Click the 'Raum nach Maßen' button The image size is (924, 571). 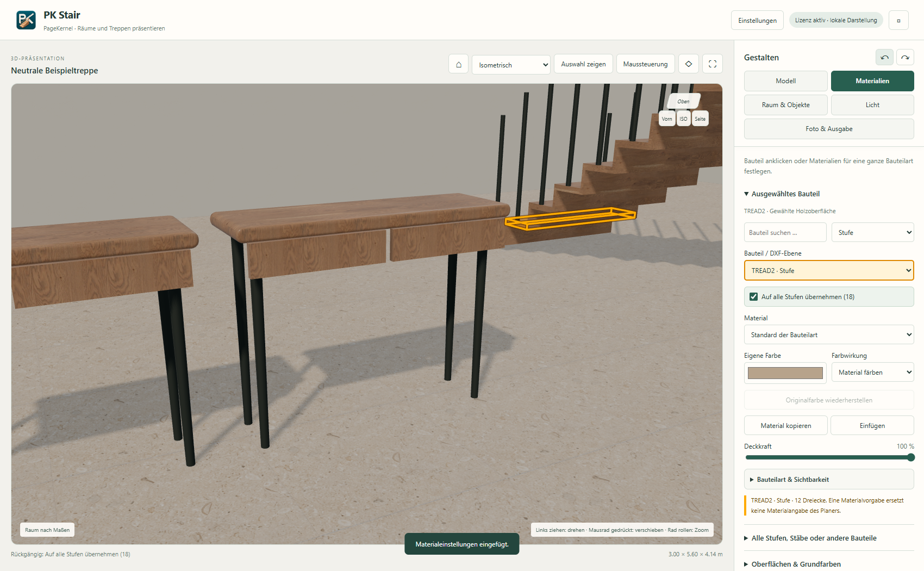tap(47, 530)
